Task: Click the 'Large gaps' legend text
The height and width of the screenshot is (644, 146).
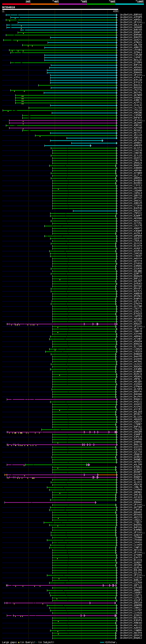Action: pyautogui.click(x=10, y=642)
